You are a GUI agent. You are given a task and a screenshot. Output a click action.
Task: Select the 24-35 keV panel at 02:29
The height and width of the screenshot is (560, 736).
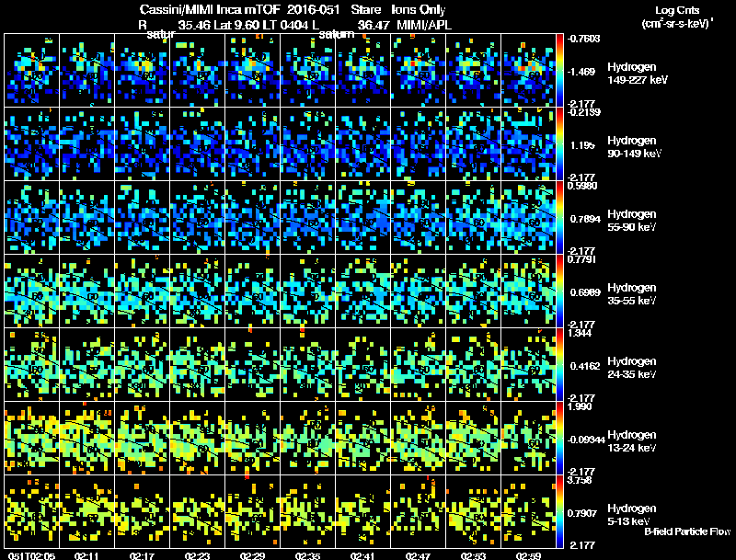click(x=252, y=365)
